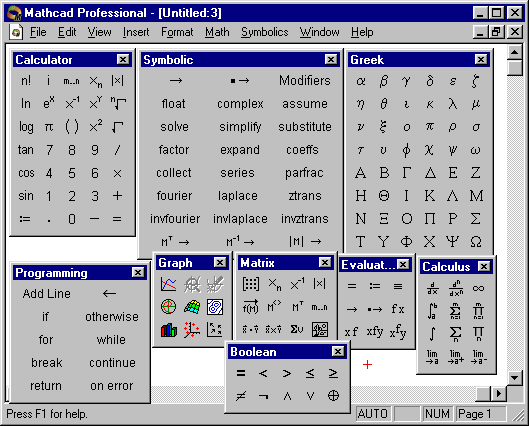Close the Boolean palette

click(338, 351)
